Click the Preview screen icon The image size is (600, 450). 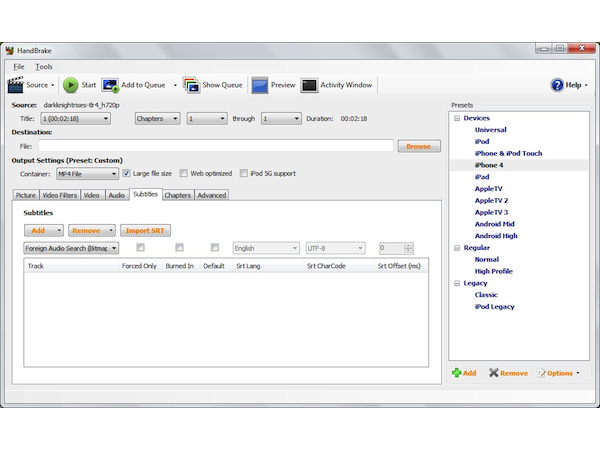[x=259, y=85]
